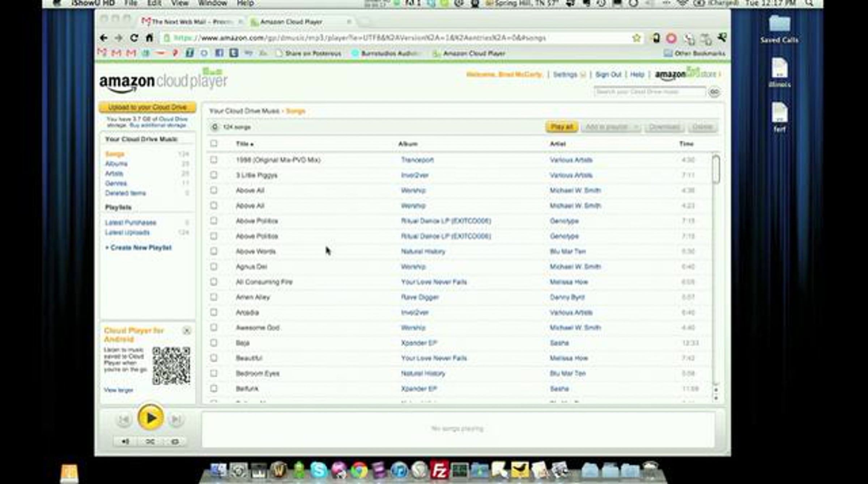Open the Share on Posterous bookmark
This screenshot has height=484, width=868.
point(309,53)
